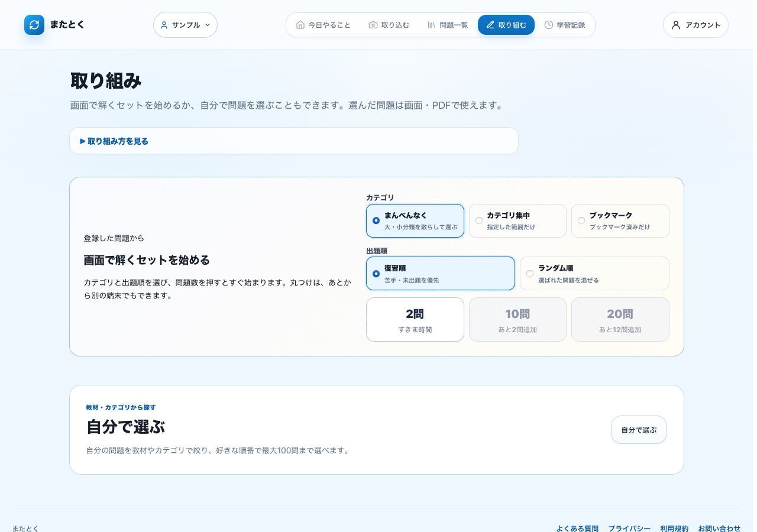Click the library icon for 問題一覧

(x=432, y=25)
